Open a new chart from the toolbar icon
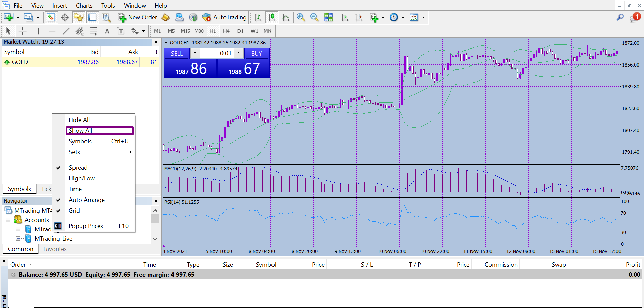Viewport: 644px width, 308px height. [x=8, y=17]
